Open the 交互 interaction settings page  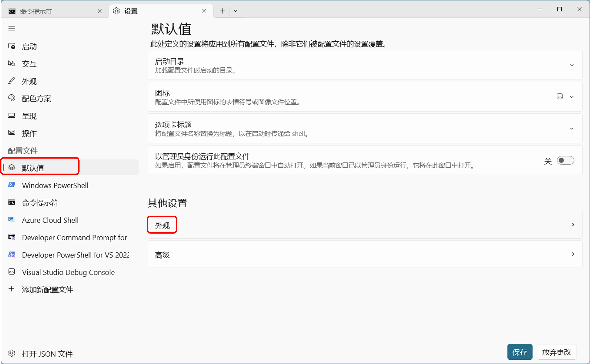[29, 64]
